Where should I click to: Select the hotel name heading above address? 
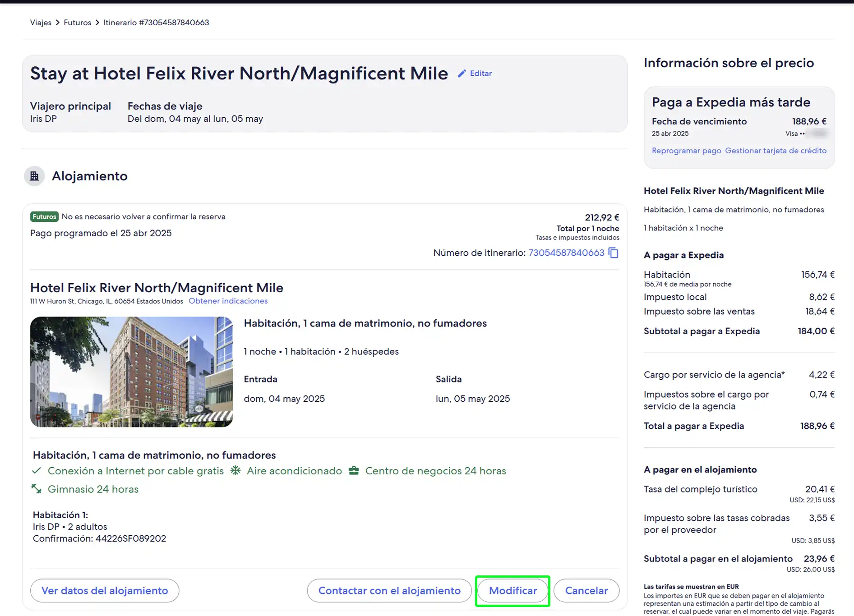pyautogui.click(x=157, y=288)
